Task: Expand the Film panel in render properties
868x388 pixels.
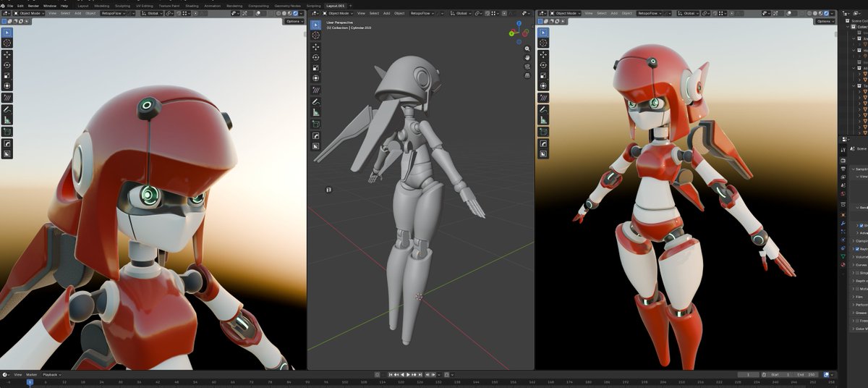Action: (x=859, y=296)
